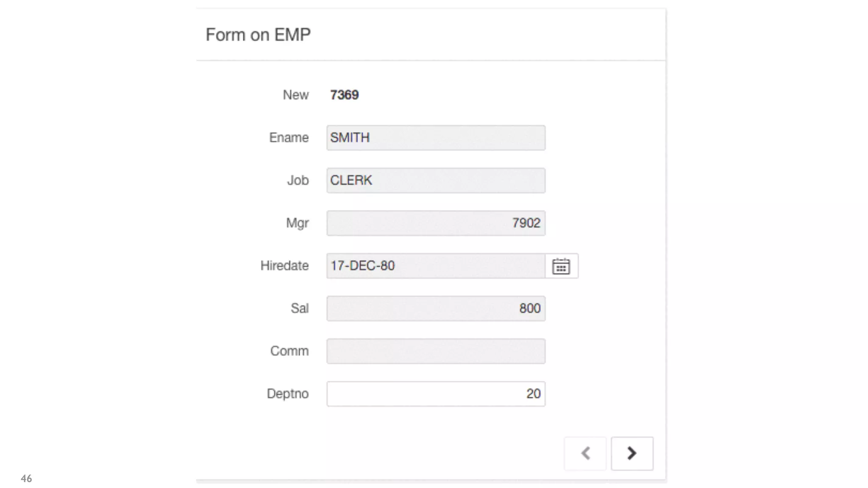Go to the previous employee record
The image size is (868, 488).
click(x=585, y=453)
